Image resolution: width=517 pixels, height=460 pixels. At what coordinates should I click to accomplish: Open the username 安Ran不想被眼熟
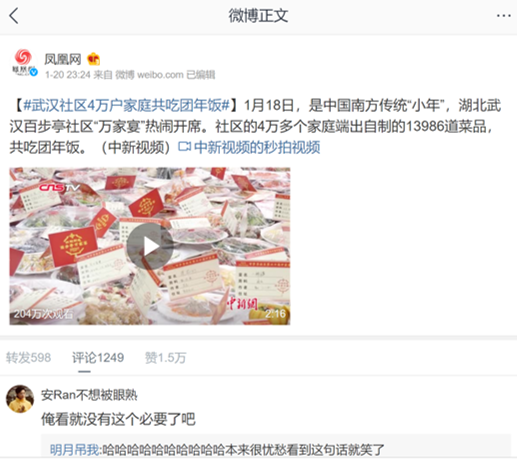click(89, 395)
